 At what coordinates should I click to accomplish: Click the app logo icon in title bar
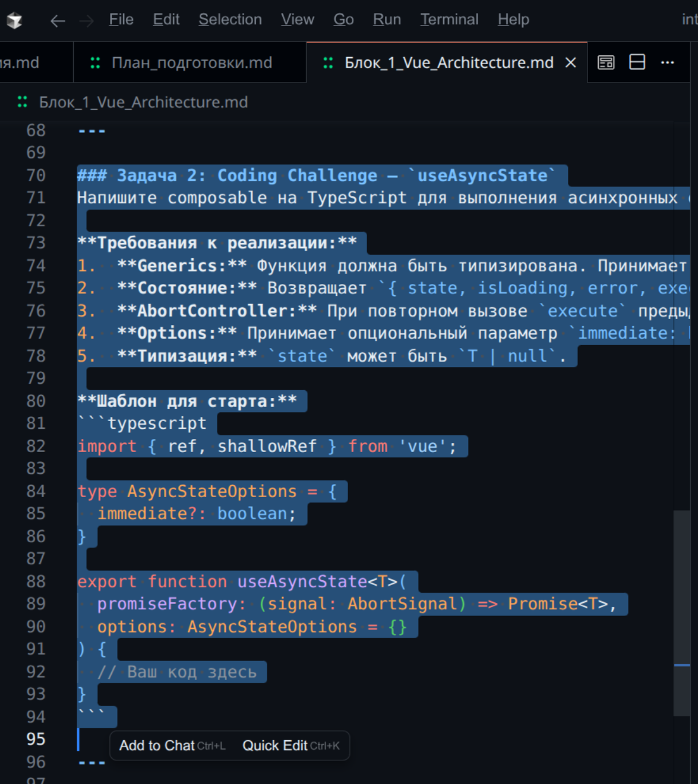(x=14, y=21)
